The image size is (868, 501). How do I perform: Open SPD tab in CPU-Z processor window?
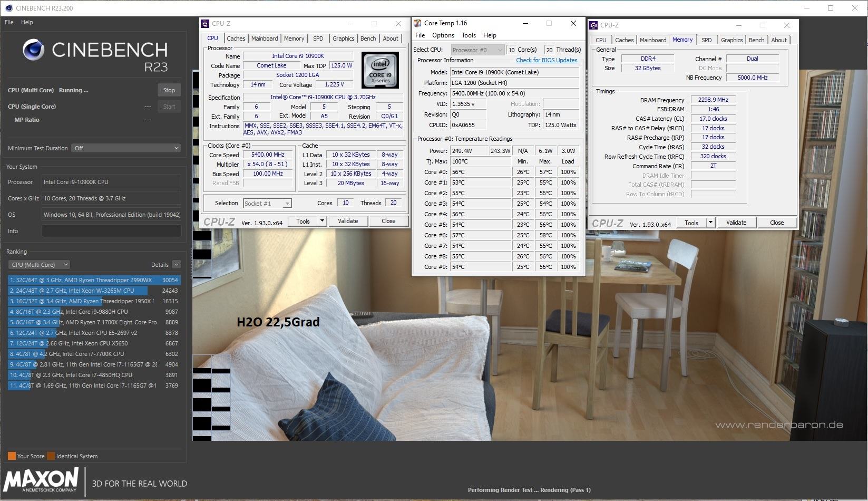point(318,38)
